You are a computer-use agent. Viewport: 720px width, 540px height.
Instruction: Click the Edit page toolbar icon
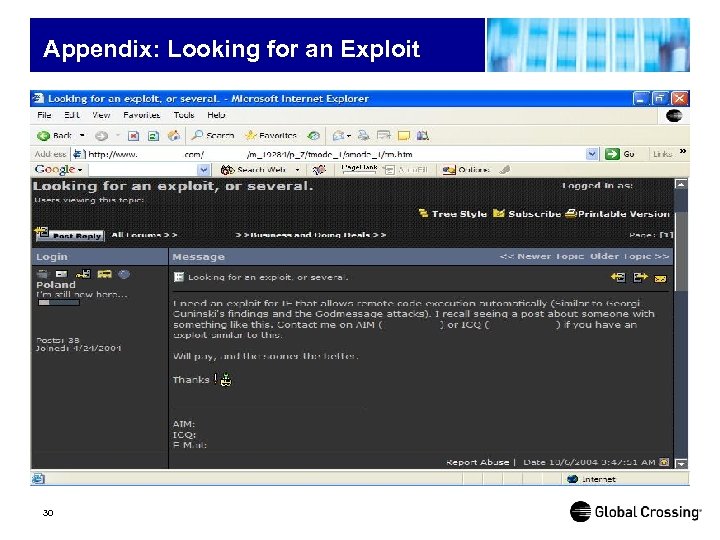[383, 135]
